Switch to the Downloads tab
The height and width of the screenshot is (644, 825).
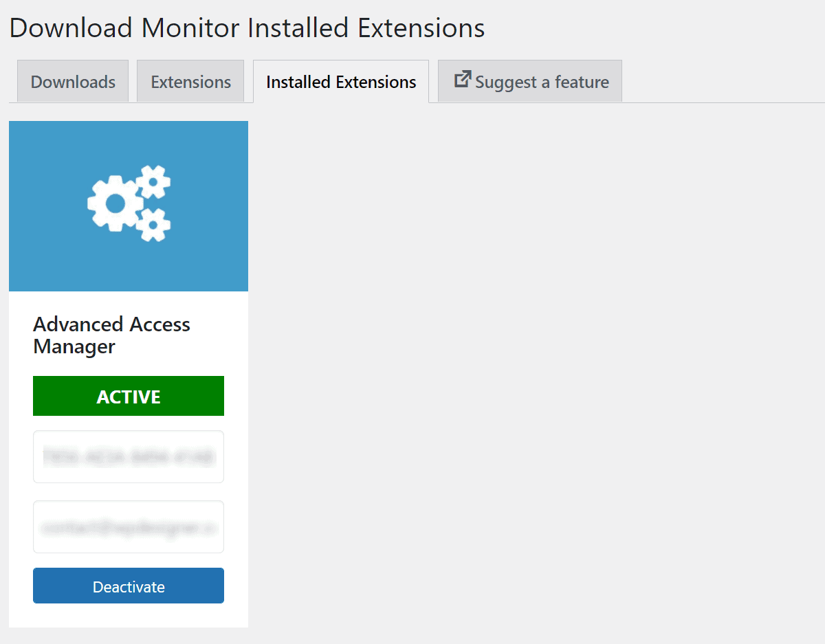(72, 81)
